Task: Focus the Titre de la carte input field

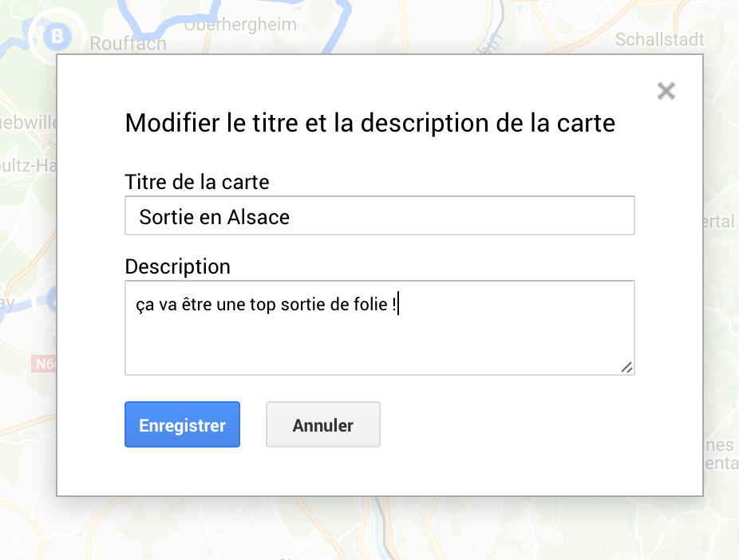Action: pyautogui.click(x=379, y=215)
